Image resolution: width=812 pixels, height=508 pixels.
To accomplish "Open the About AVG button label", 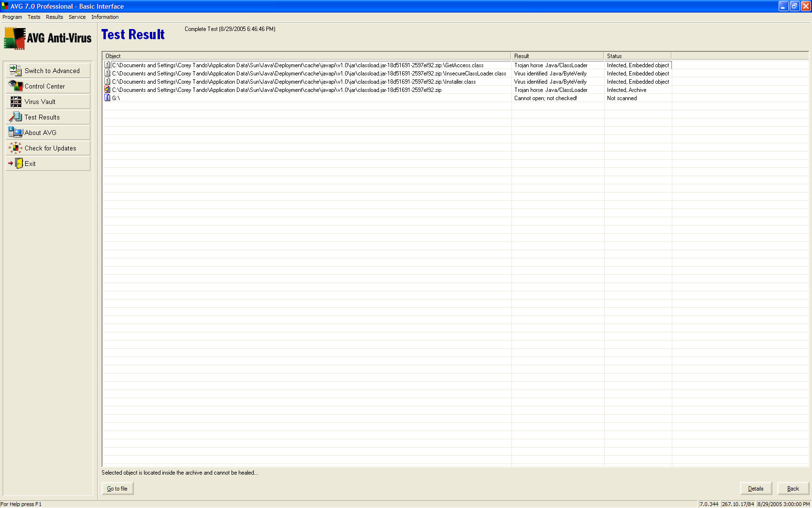I will point(41,133).
